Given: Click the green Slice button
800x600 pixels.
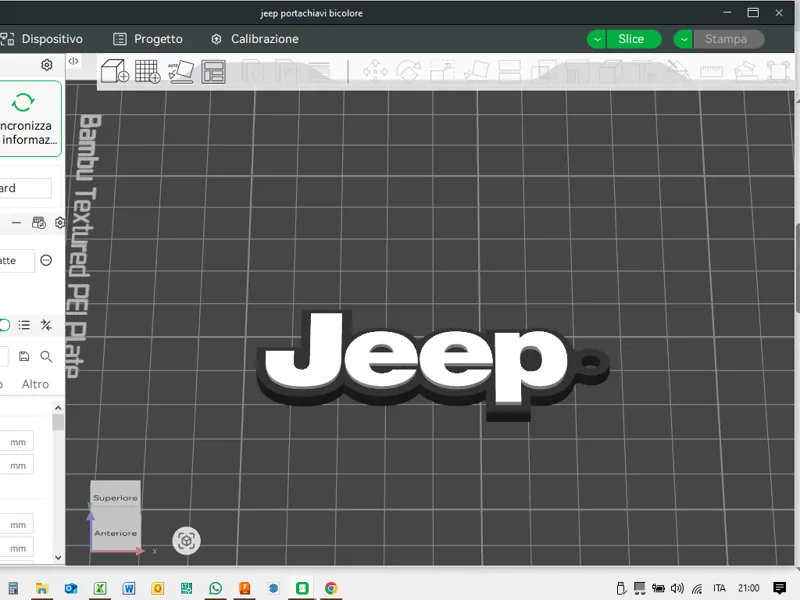Looking at the screenshot, I should [x=631, y=39].
